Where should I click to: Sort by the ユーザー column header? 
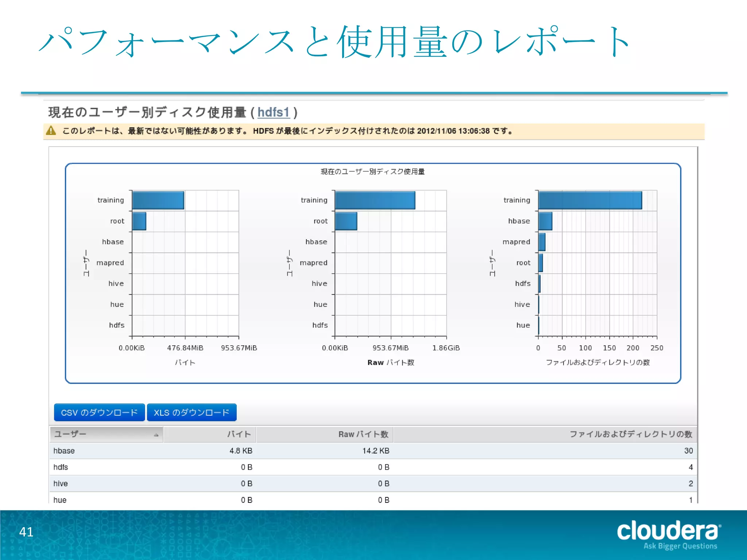tap(106, 434)
